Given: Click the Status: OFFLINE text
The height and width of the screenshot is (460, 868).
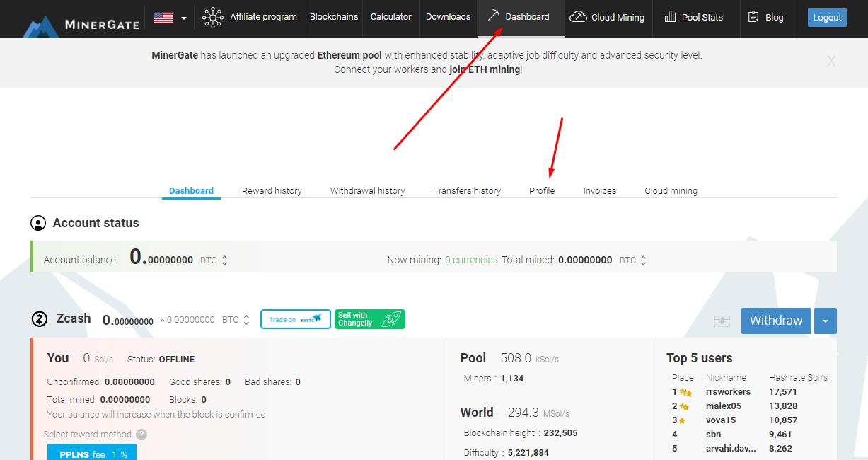Looking at the screenshot, I should pyautogui.click(x=161, y=359).
